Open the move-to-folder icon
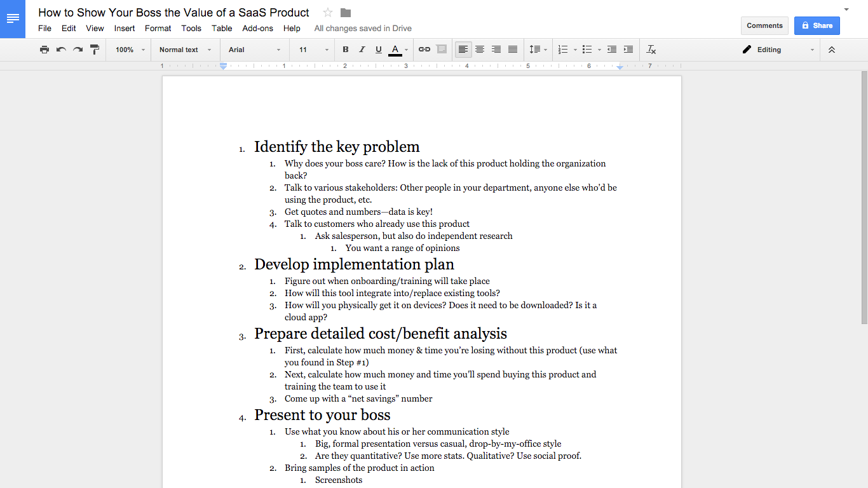The height and width of the screenshot is (488, 868). (x=346, y=13)
